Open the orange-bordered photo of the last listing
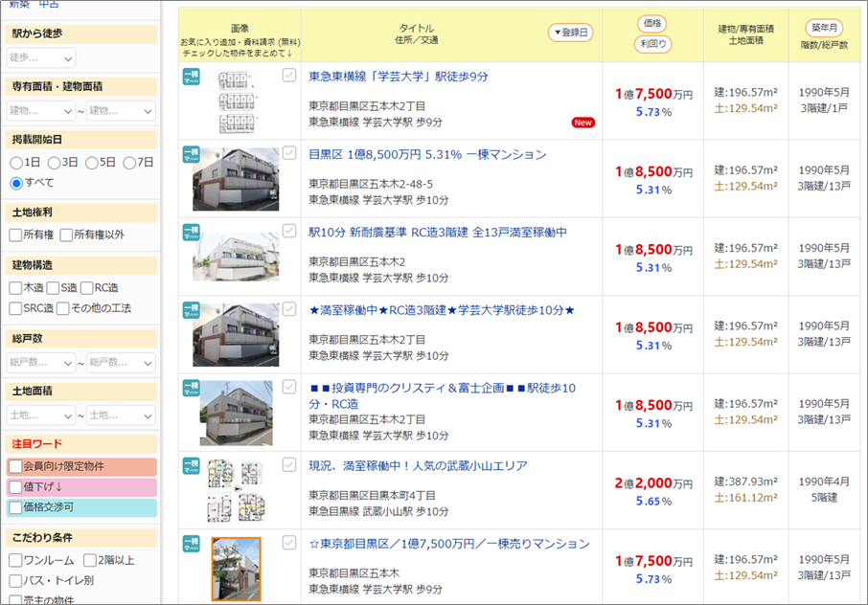 click(236, 569)
